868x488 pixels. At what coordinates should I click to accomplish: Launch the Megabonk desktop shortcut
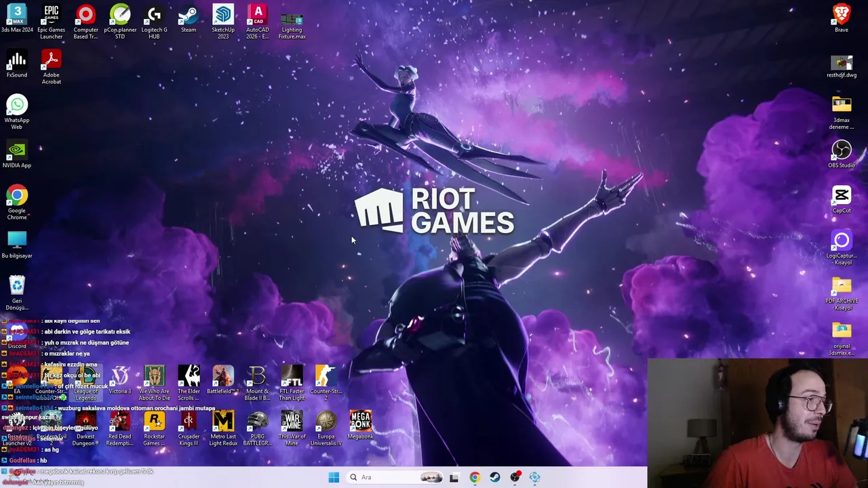point(361,425)
